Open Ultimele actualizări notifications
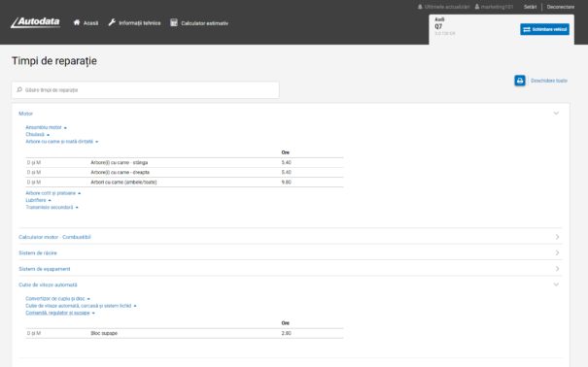This screenshot has width=588, height=367. click(443, 7)
